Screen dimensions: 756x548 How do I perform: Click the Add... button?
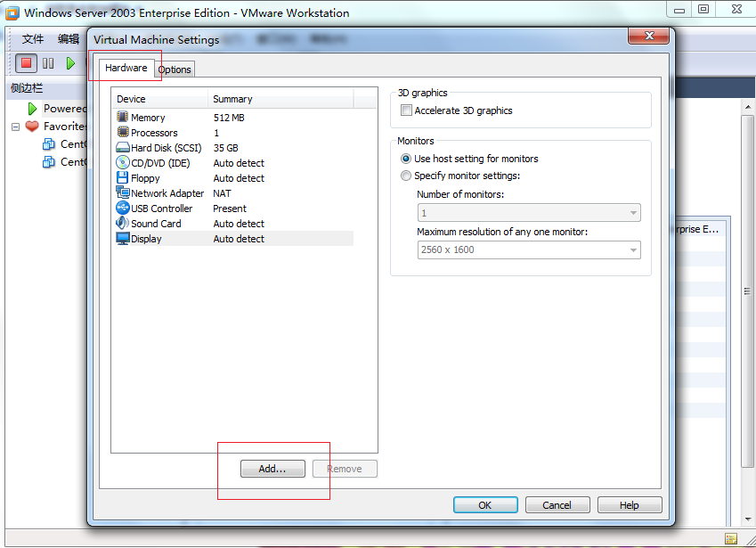click(x=272, y=469)
